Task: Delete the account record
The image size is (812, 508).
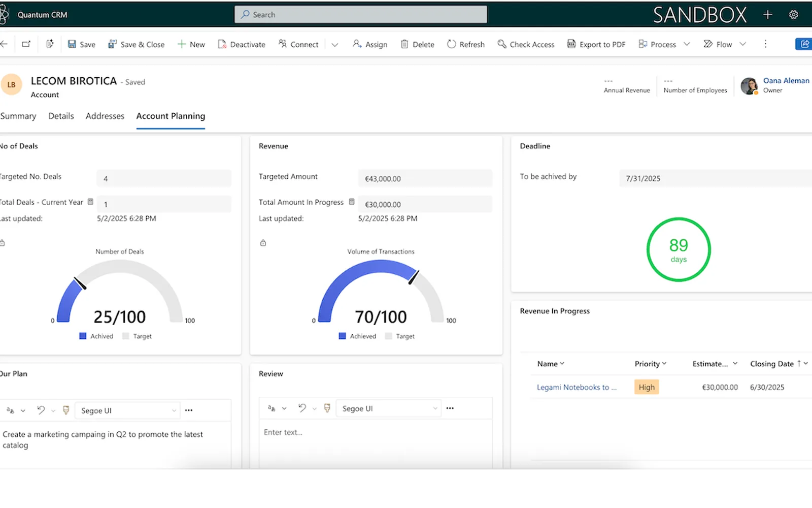Action: pyautogui.click(x=417, y=44)
